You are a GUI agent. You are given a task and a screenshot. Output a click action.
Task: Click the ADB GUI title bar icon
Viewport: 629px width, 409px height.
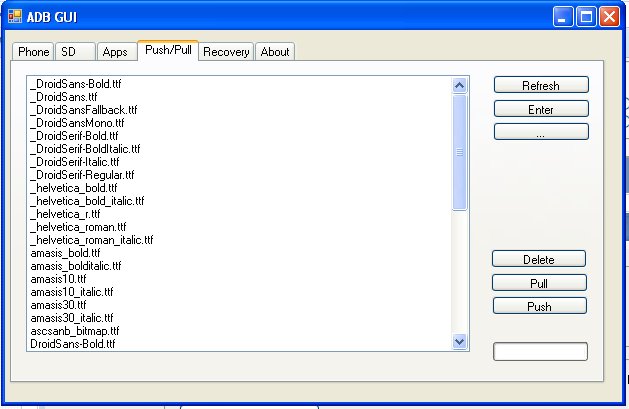[15, 16]
